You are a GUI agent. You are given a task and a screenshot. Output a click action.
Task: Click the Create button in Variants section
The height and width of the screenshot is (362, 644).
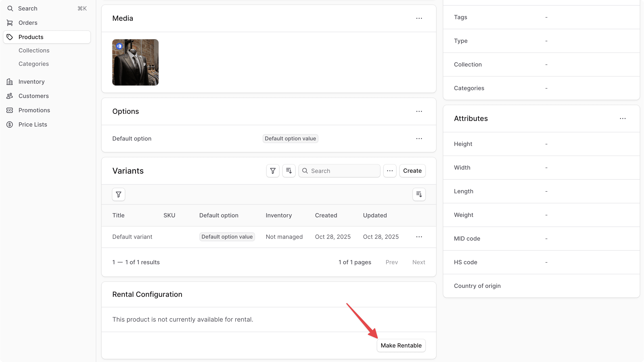(412, 171)
